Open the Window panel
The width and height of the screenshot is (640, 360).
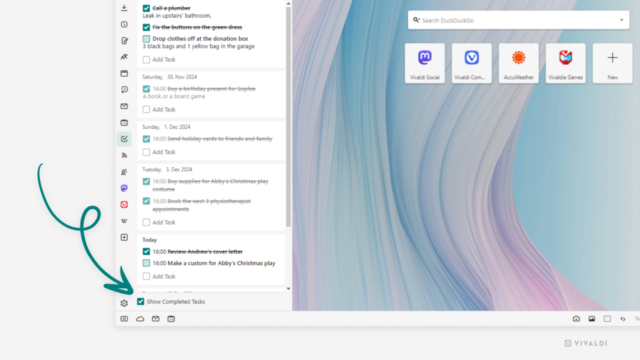tap(124, 73)
